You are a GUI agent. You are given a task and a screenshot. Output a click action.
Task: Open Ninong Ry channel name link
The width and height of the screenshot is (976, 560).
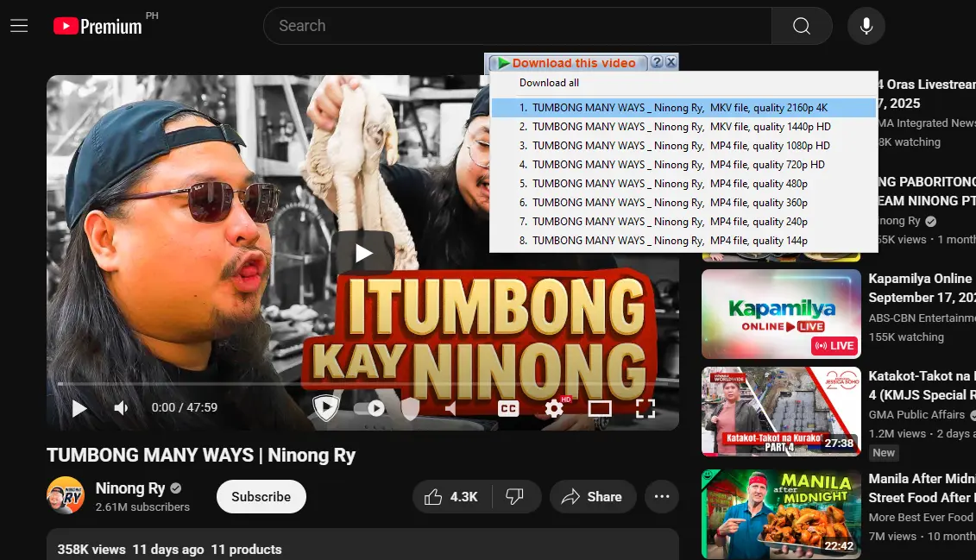coord(130,488)
